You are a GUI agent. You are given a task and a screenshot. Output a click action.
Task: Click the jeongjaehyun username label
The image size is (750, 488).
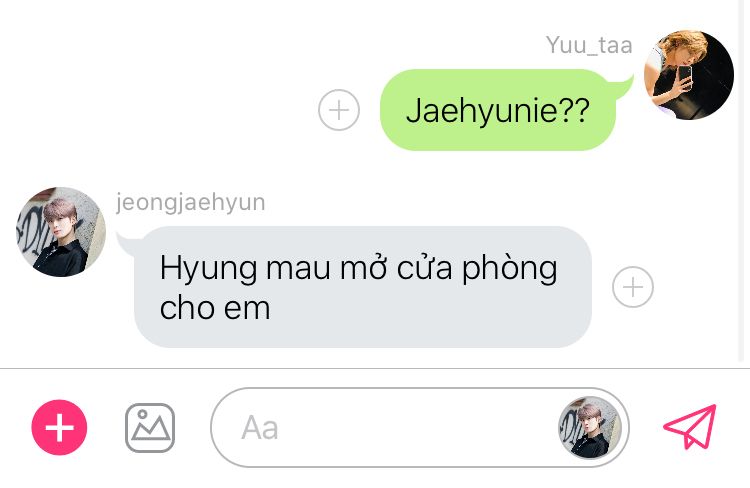[x=190, y=202]
